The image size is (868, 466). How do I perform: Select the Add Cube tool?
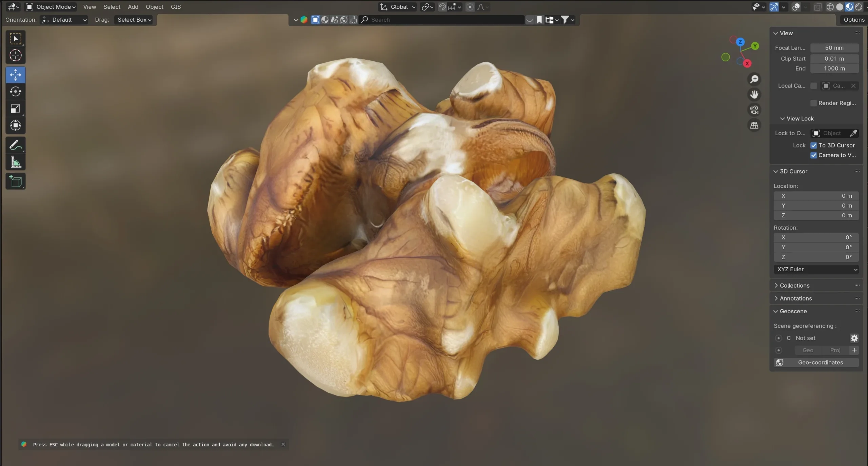pyautogui.click(x=15, y=181)
